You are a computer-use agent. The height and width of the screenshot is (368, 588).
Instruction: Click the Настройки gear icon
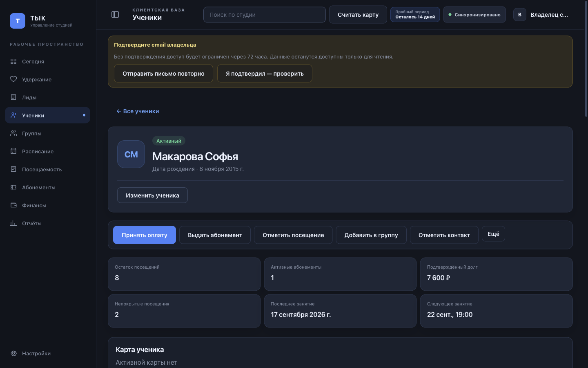[x=13, y=353]
